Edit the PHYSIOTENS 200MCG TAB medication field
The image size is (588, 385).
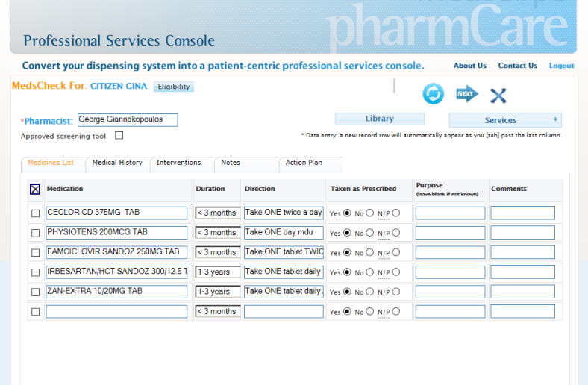pos(116,233)
